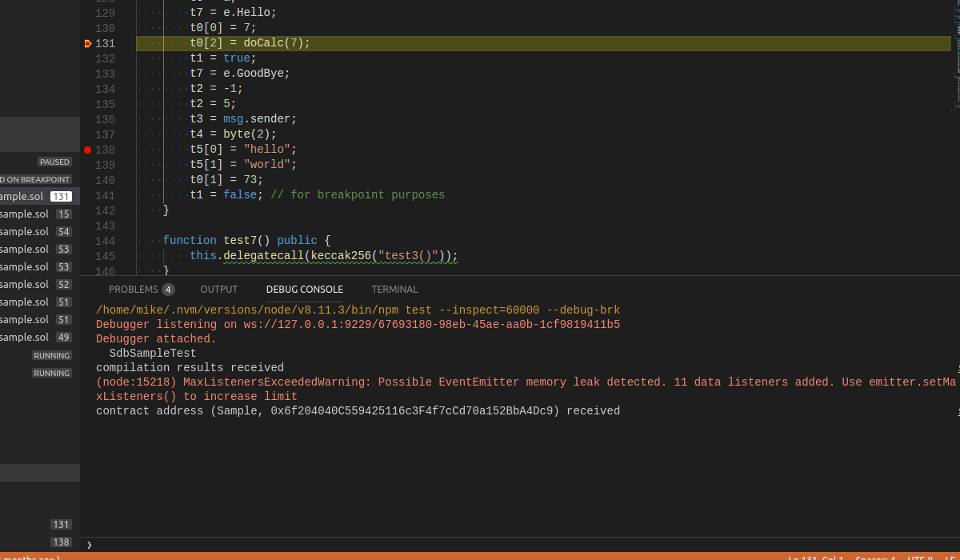Jump to the sample.sol frame at line 54

(x=40, y=231)
